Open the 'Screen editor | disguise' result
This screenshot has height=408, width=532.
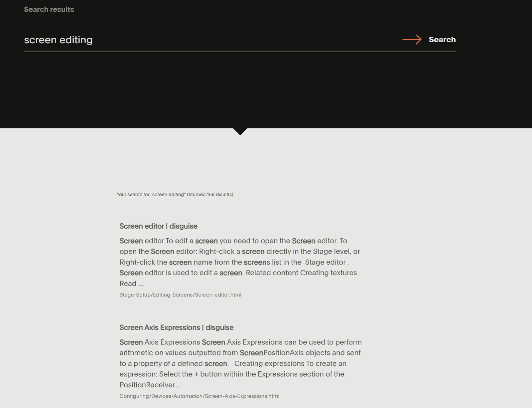tap(158, 226)
